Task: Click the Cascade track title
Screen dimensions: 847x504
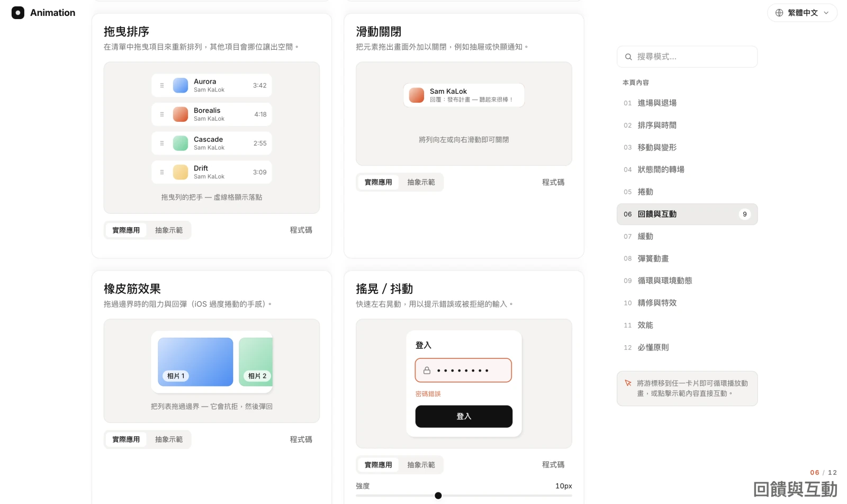Action: pyautogui.click(x=208, y=139)
